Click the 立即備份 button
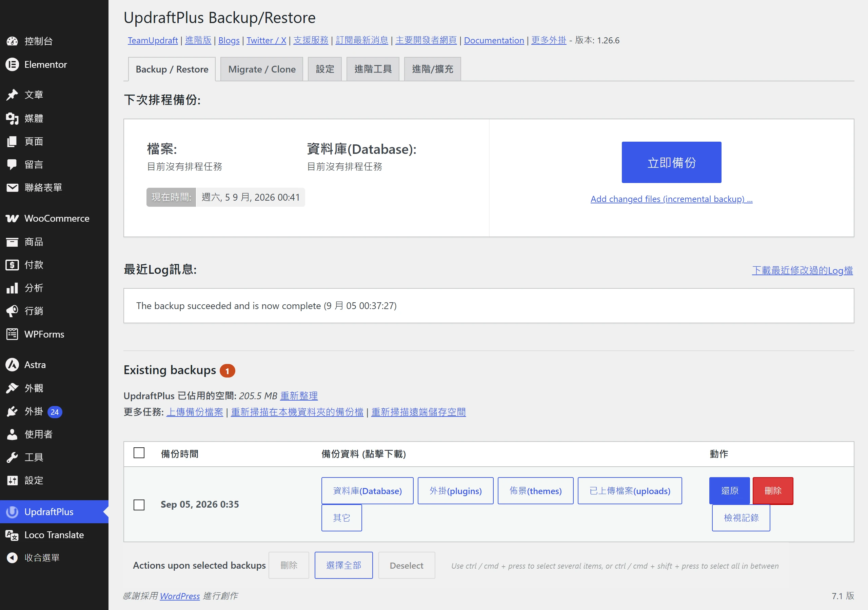Image resolution: width=868 pixels, height=610 pixels. [x=671, y=163]
